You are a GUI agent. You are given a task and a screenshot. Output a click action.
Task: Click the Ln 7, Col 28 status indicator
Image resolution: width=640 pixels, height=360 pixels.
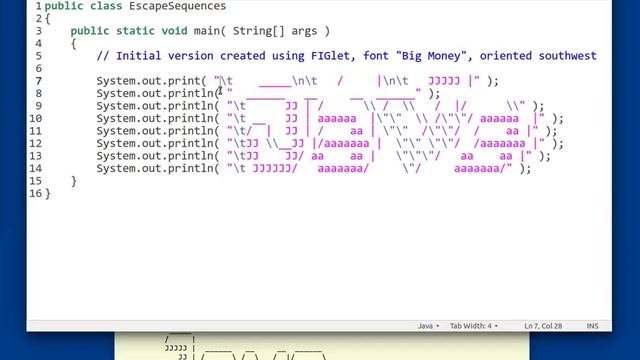[543, 326]
